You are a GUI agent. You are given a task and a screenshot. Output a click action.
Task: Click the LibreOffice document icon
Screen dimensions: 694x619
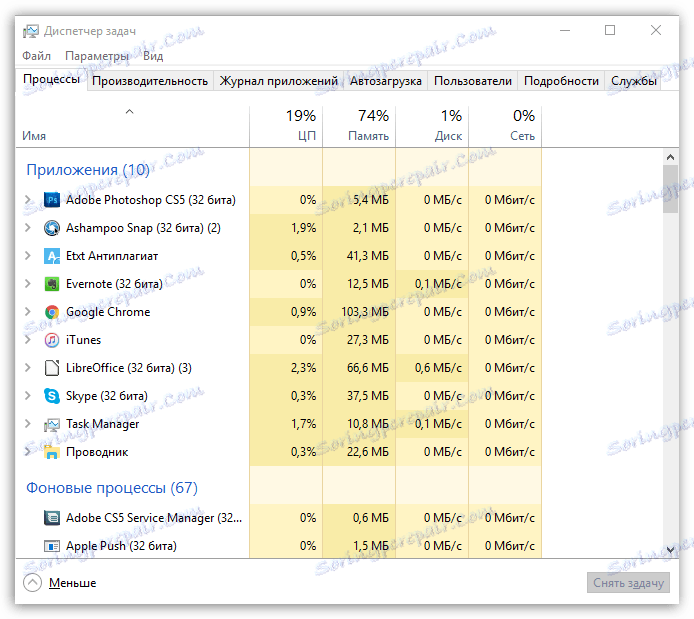[x=52, y=368]
